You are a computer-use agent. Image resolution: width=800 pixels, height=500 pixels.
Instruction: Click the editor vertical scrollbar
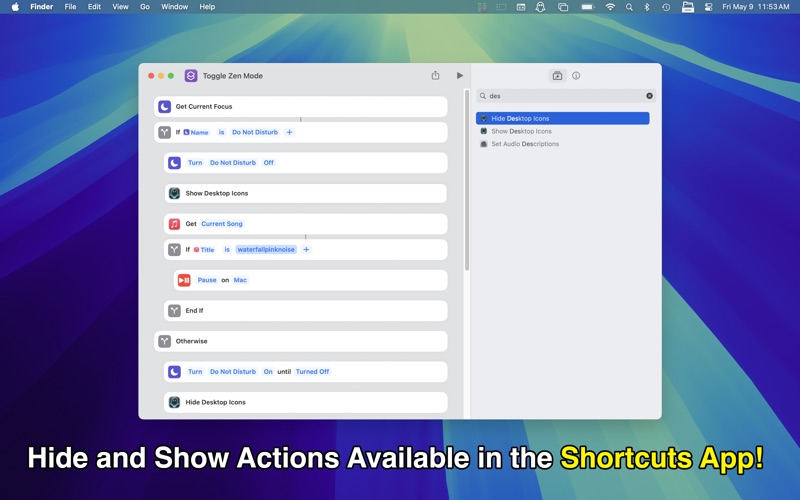click(467, 180)
